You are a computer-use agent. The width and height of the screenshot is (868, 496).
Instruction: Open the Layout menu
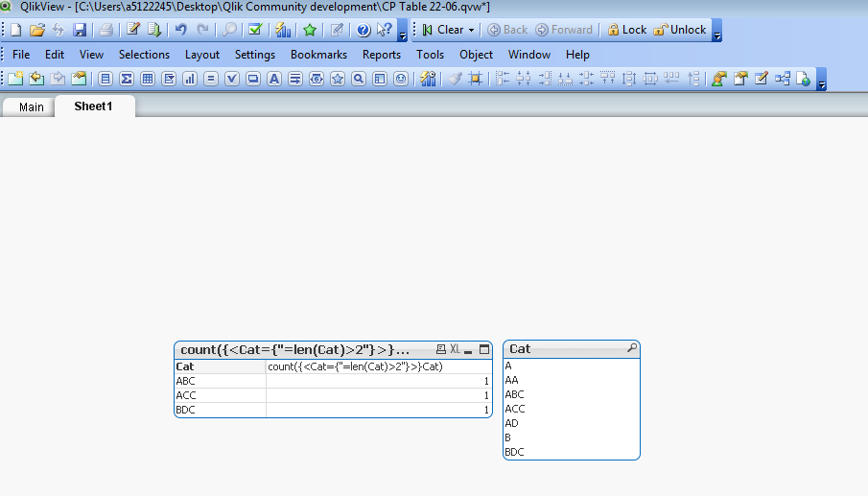202,55
